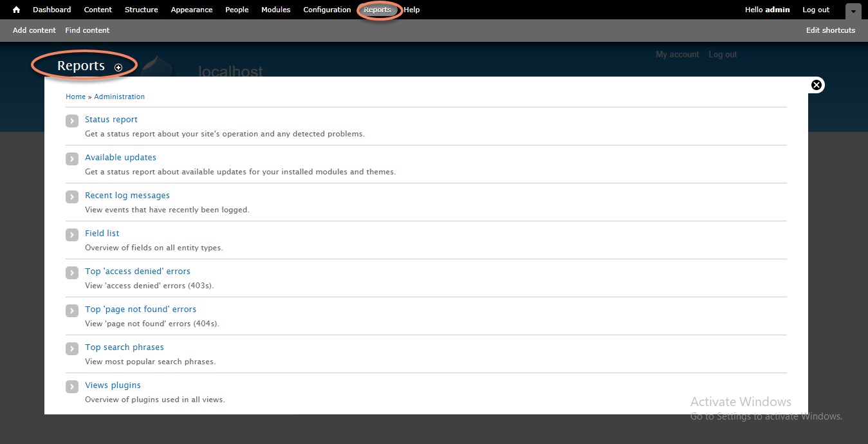This screenshot has width=868, height=444.
Task: Open Top search phrases link
Action: (x=124, y=347)
